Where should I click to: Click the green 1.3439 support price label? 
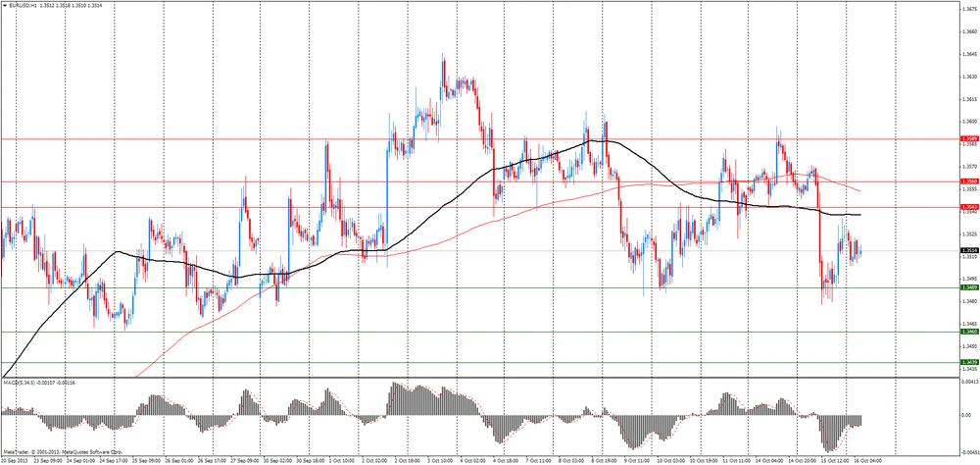click(969, 362)
